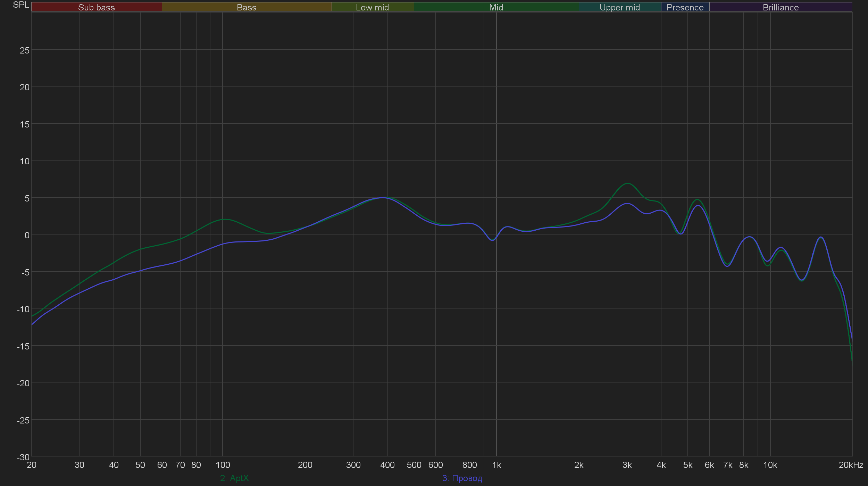868x486 pixels.
Task: Click the Upper mid band label
Action: tap(619, 7)
